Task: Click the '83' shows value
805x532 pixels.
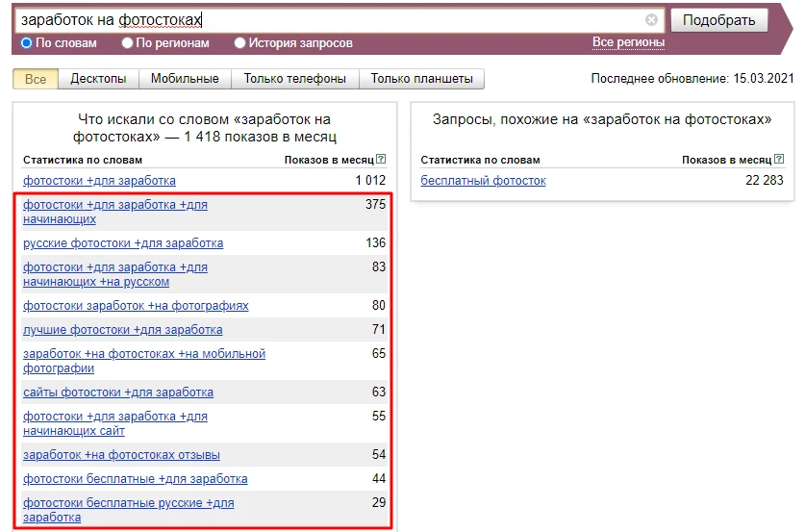Action: pos(379,267)
